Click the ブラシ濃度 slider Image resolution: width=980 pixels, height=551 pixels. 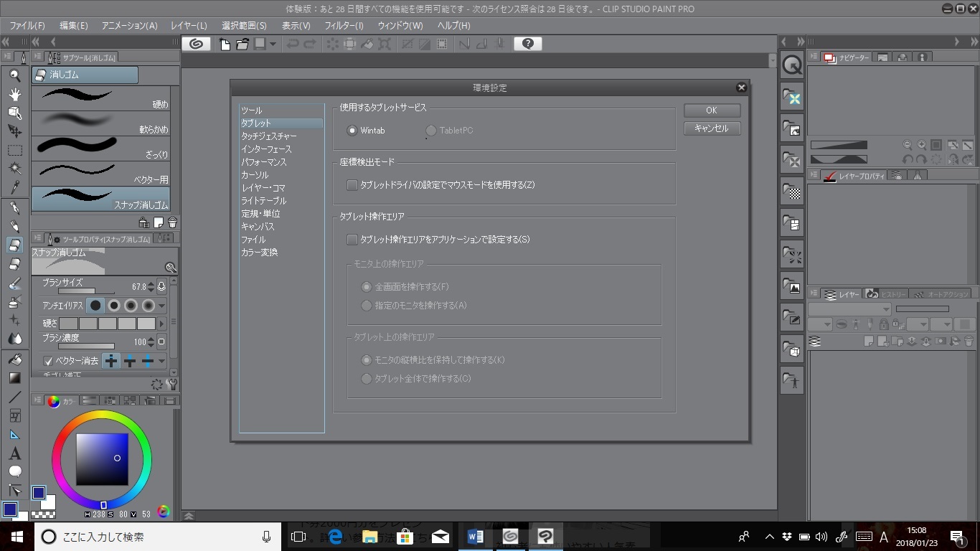[86, 346]
